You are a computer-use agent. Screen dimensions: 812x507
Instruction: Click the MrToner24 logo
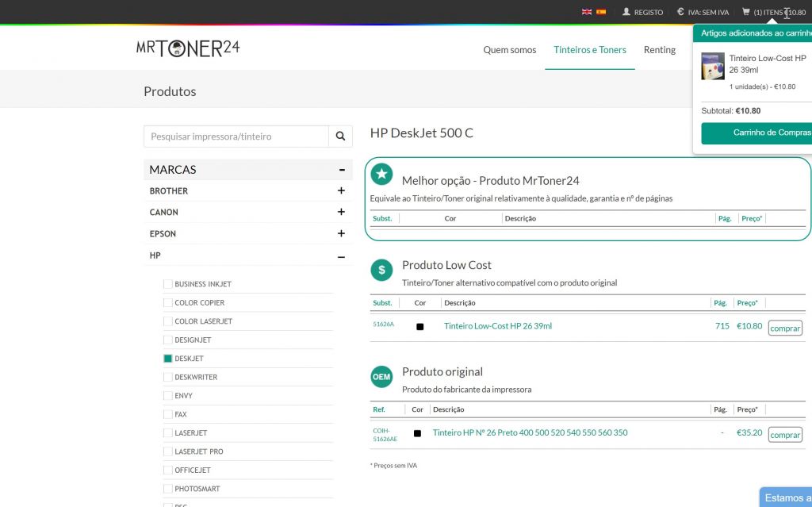pyautogui.click(x=188, y=48)
